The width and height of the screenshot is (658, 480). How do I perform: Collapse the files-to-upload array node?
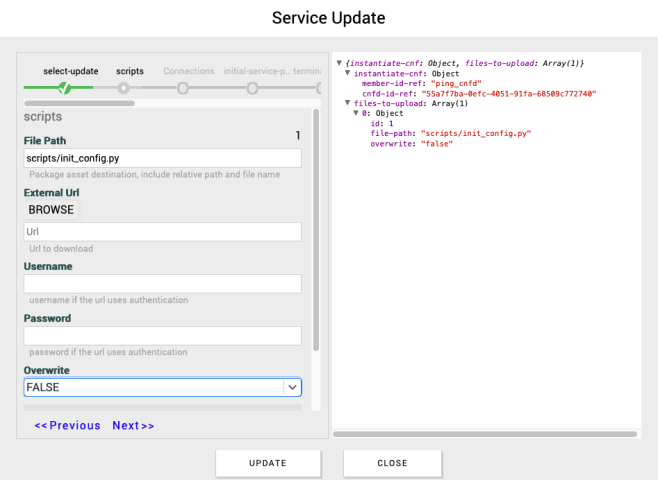click(x=347, y=103)
